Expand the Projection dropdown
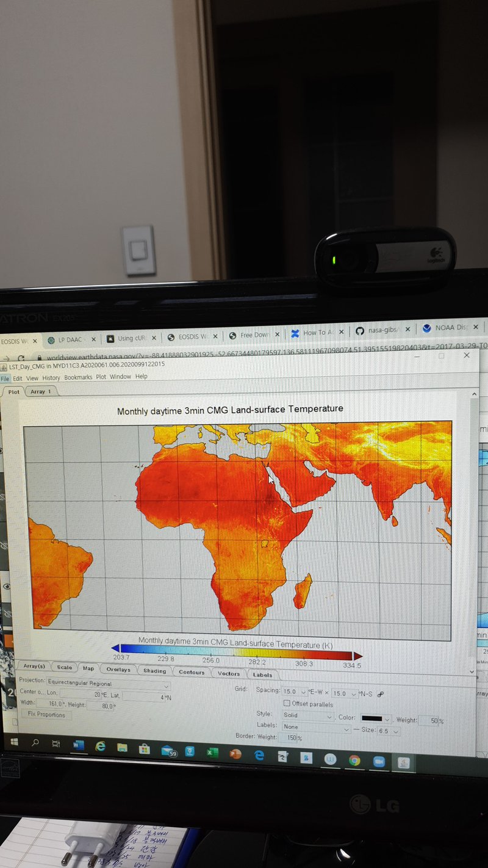Image resolution: width=488 pixels, height=868 pixels. [167, 686]
